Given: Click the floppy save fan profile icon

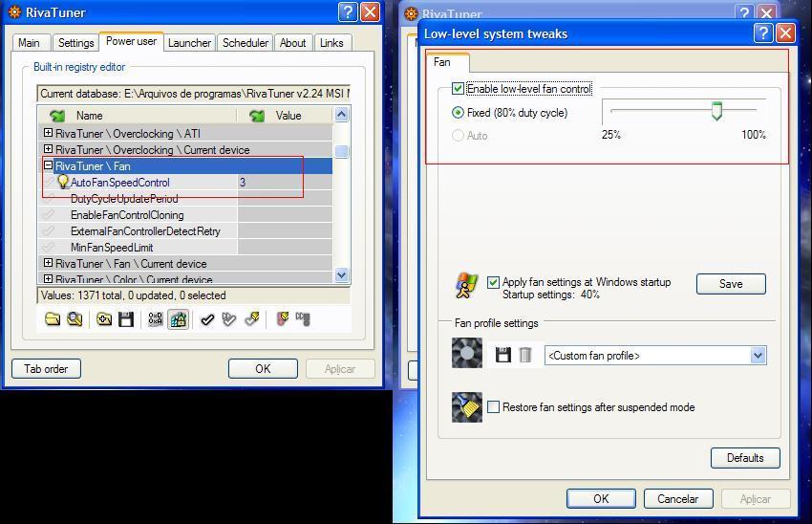Looking at the screenshot, I should coord(502,355).
